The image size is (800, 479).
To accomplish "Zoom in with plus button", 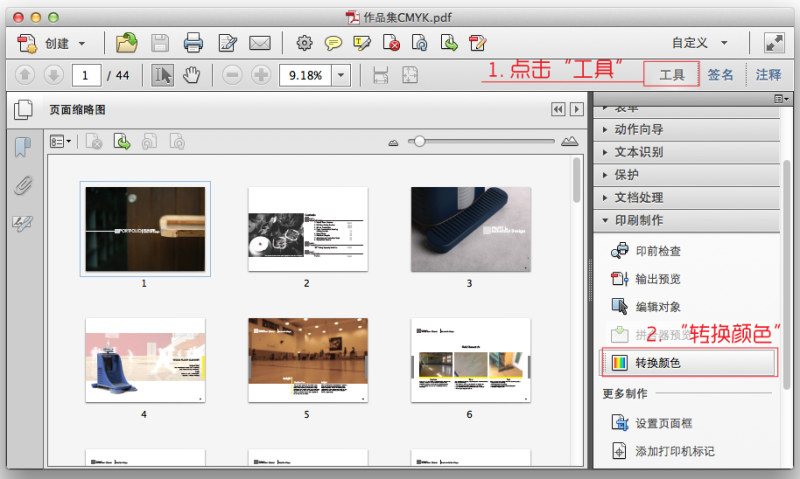I will tap(261, 75).
